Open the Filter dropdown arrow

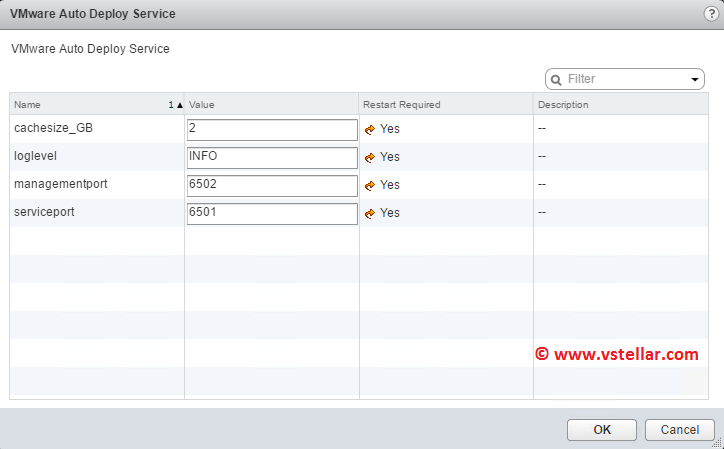696,79
